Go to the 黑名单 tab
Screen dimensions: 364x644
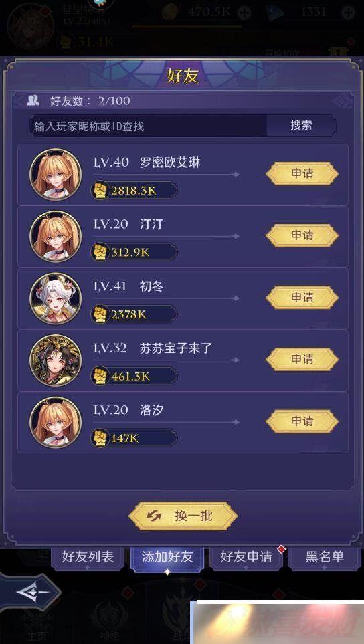click(325, 557)
